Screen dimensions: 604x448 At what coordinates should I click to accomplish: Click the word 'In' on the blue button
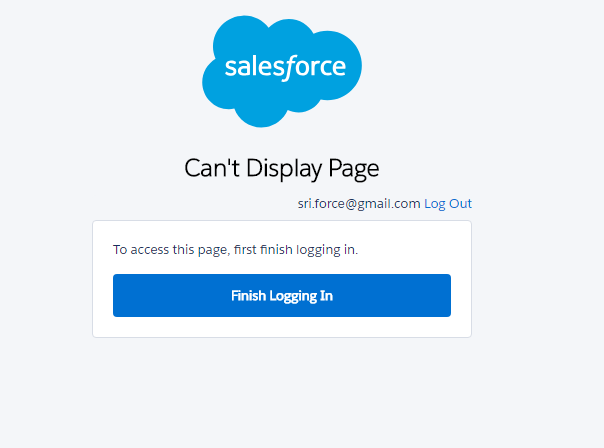click(326, 296)
